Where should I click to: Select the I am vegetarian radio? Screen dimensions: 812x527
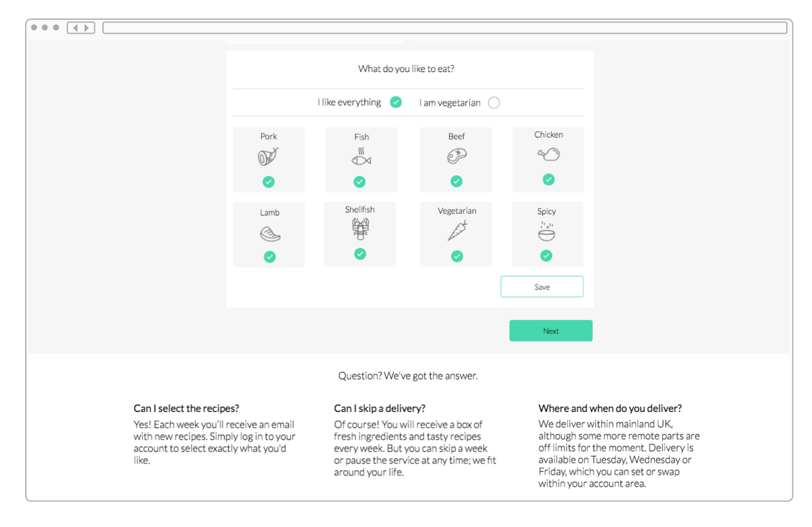pos(494,102)
